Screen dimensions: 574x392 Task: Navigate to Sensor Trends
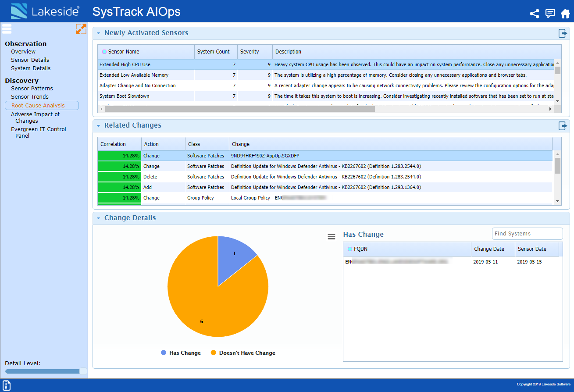point(30,97)
